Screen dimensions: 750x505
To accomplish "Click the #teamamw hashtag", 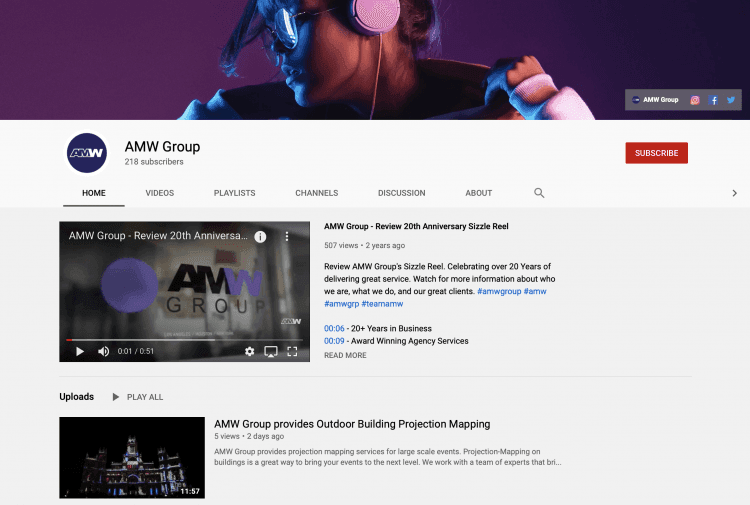I will pyautogui.click(x=382, y=304).
